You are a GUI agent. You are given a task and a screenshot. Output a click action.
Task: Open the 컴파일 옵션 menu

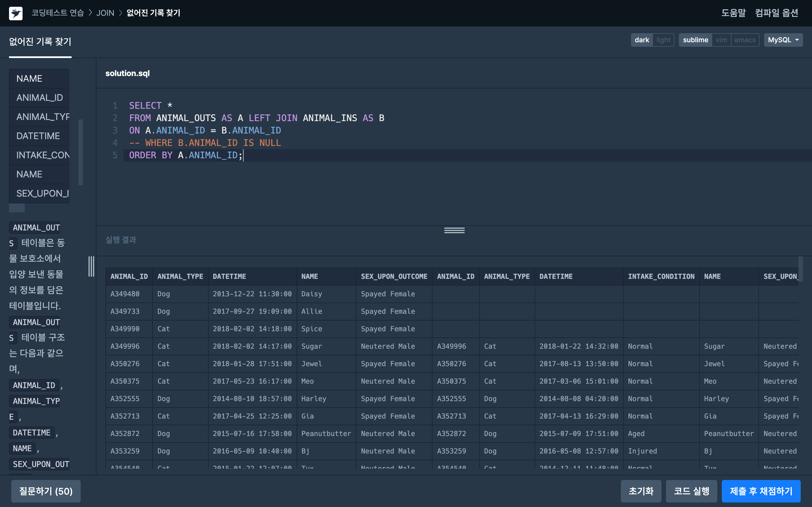tap(776, 13)
